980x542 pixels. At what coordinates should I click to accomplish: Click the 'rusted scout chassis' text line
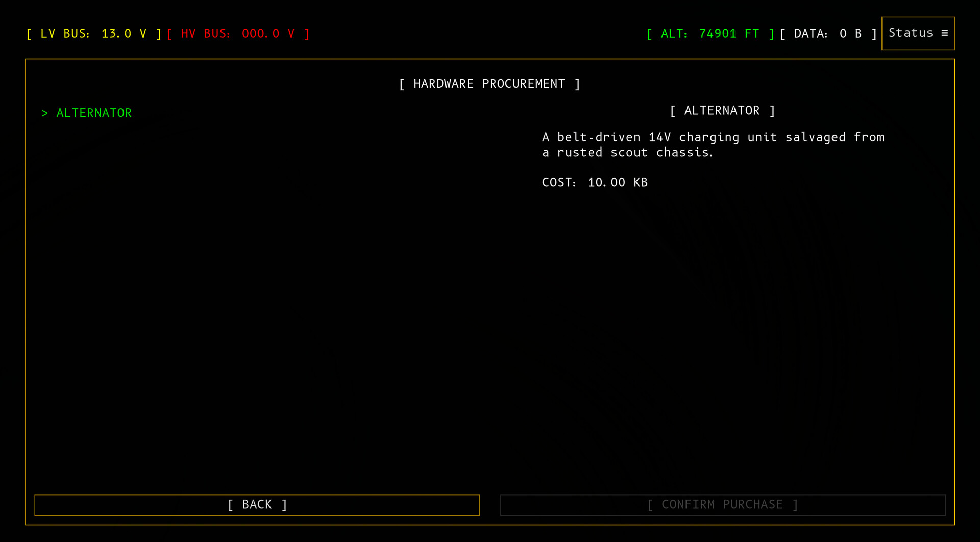[x=627, y=153]
